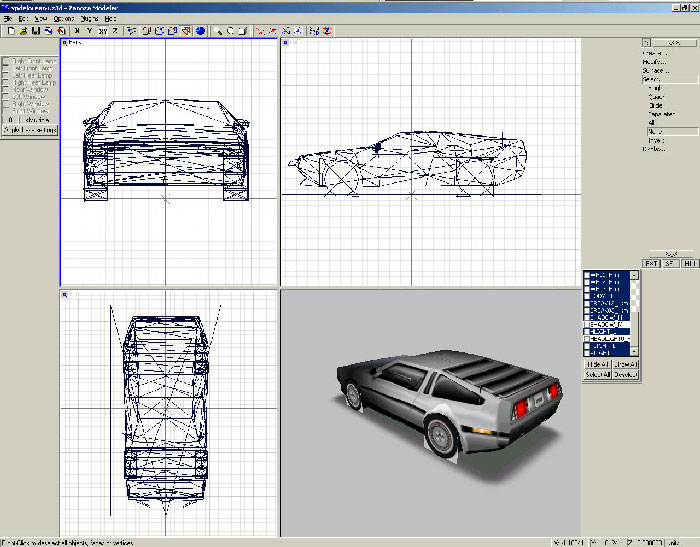
Task: Click the Save floppy disk icon
Action: [36, 31]
